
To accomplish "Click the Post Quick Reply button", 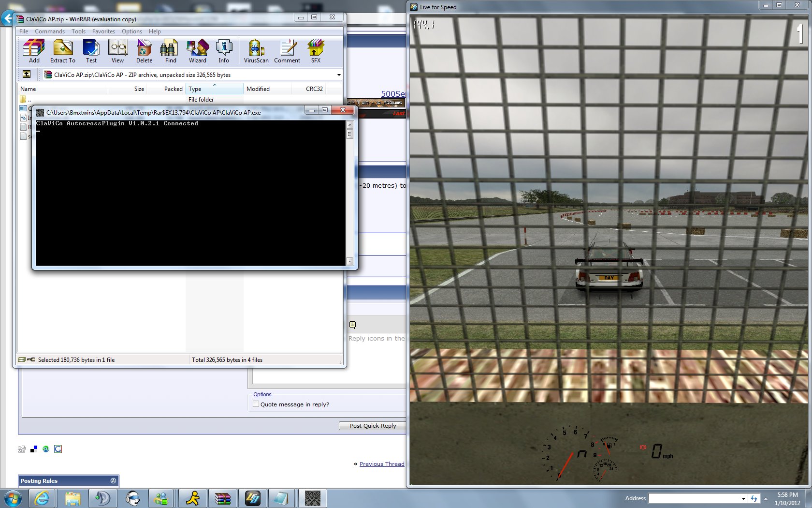I will tap(373, 426).
